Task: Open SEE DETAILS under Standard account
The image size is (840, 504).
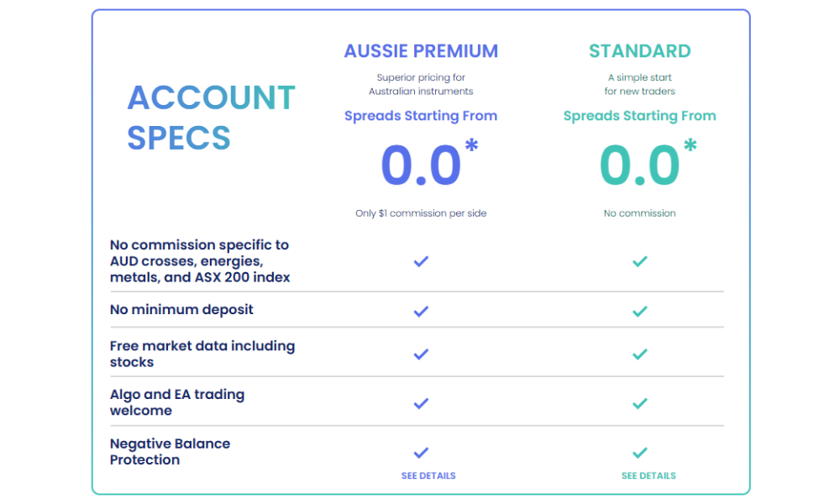Action: coord(648,475)
